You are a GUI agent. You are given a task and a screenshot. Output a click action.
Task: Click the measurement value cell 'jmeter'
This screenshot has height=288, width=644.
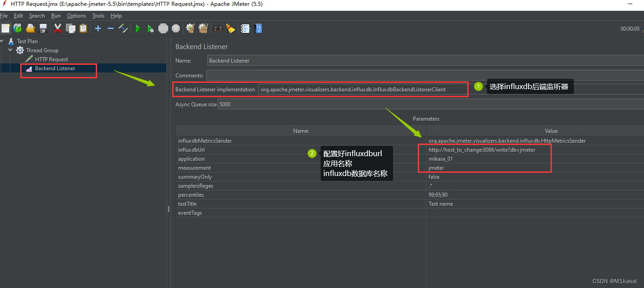(x=535, y=168)
